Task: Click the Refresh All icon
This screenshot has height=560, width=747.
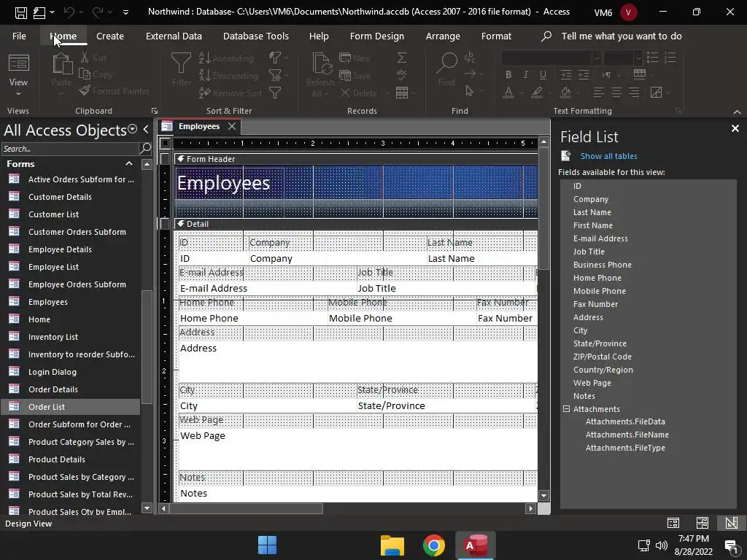Action: click(322, 64)
